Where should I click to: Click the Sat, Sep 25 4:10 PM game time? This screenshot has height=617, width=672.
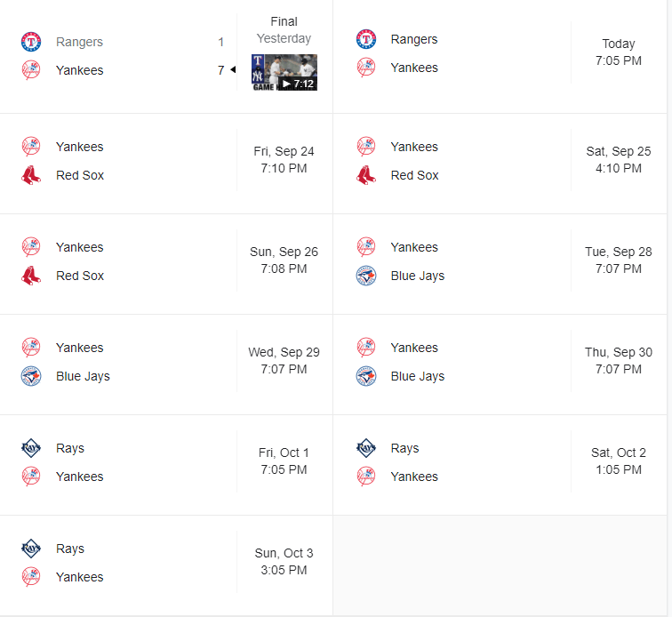click(619, 160)
